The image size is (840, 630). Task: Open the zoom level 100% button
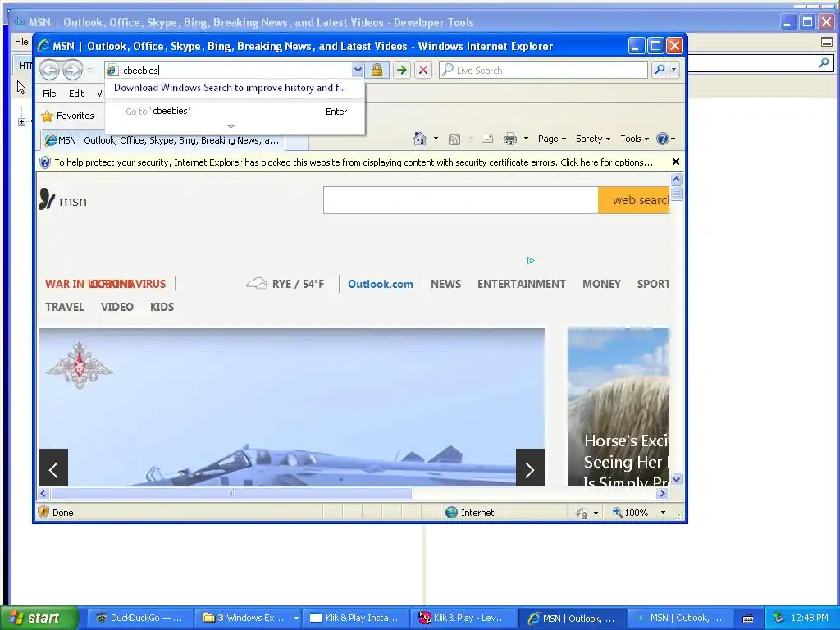[631, 513]
